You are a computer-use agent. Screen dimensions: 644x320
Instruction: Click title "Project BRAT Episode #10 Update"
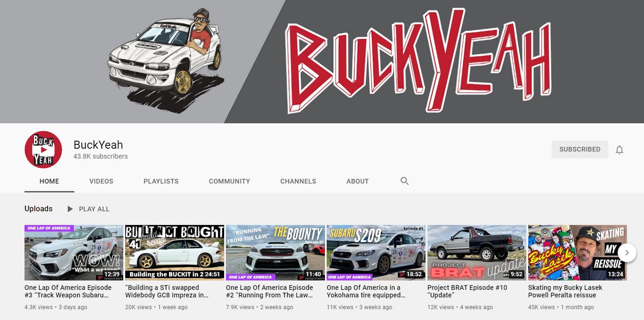coord(467,291)
